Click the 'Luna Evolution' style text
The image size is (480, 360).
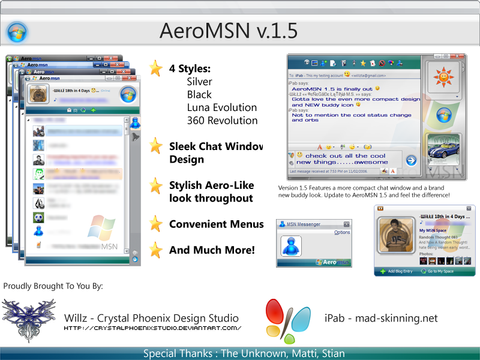click(x=222, y=107)
